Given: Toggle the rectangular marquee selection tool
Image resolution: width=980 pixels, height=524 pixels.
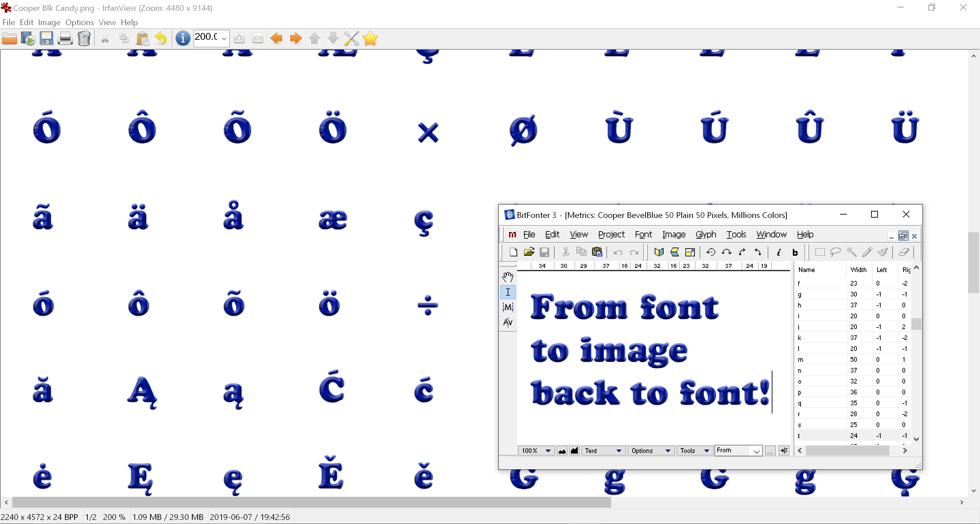Looking at the screenshot, I should tap(820, 252).
